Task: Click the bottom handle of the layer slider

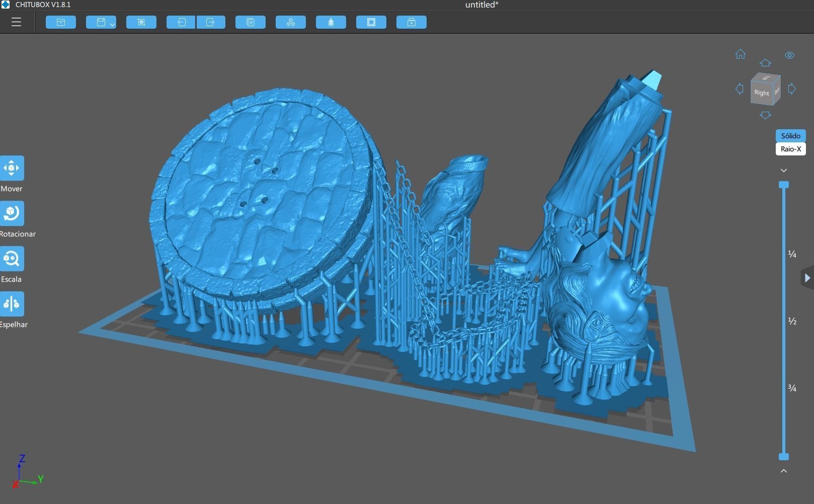Action: (784, 457)
